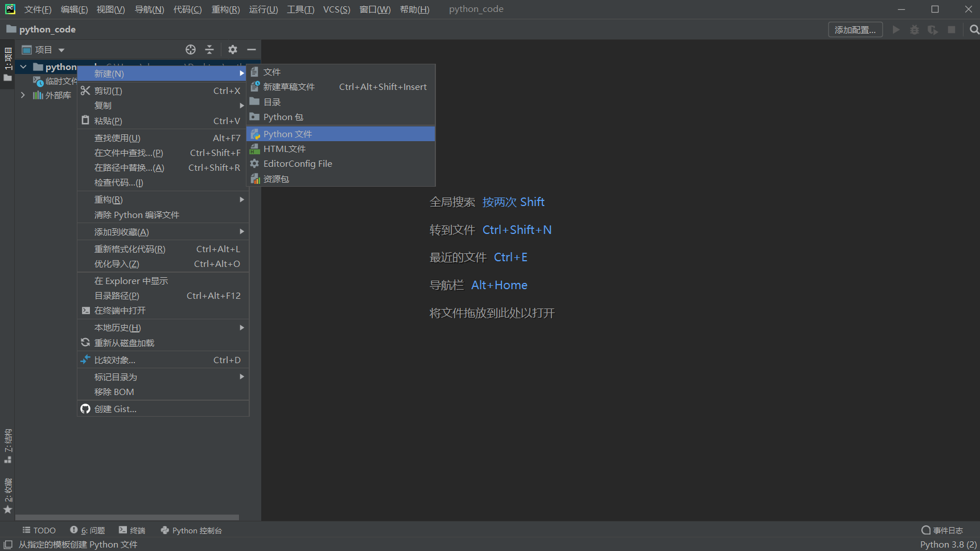Choose Python 包 in the New submenu
980x551 pixels.
pyautogui.click(x=341, y=117)
